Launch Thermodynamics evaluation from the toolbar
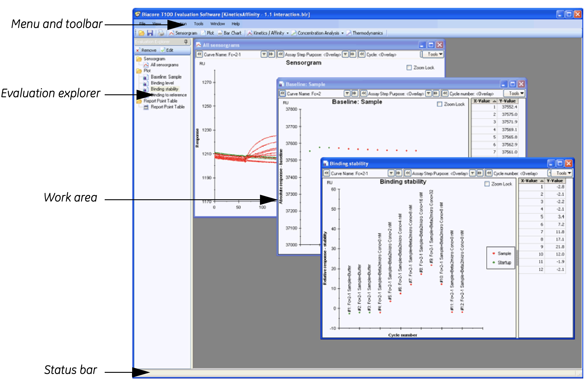The image size is (588, 385). [x=365, y=33]
